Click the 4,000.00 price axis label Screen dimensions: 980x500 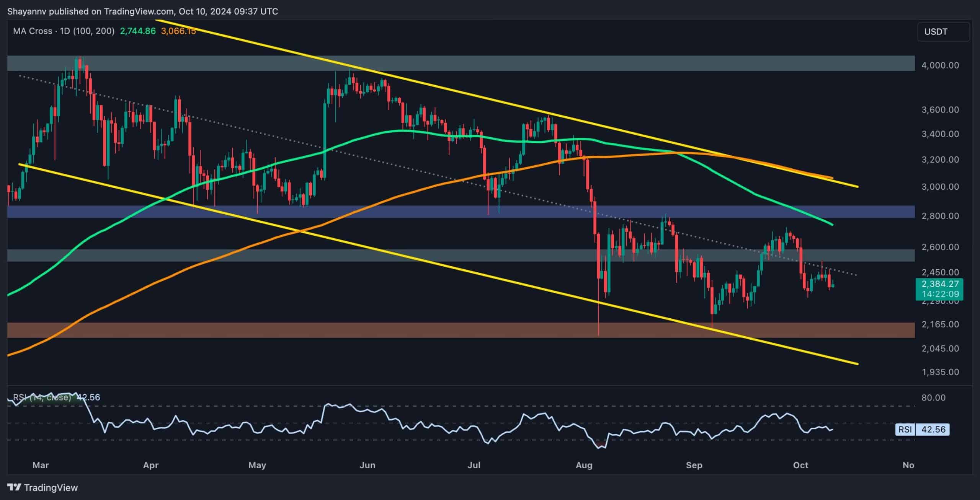pos(940,65)
